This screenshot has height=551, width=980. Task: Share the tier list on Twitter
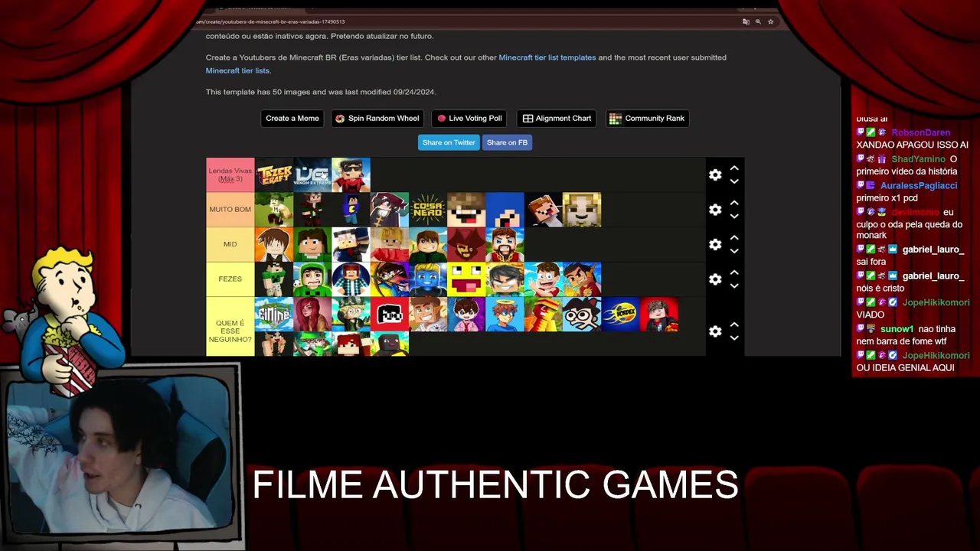click(x=449, y=142)
